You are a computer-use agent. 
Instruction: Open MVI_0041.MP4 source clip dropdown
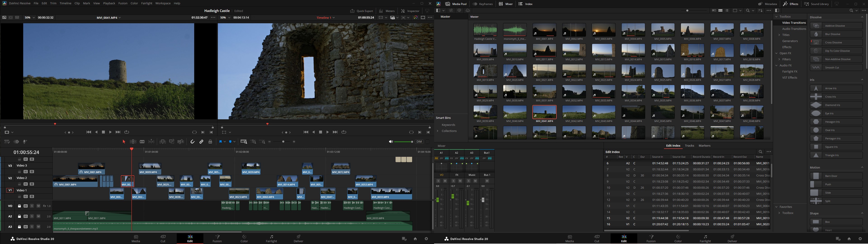tap(108, 18)
